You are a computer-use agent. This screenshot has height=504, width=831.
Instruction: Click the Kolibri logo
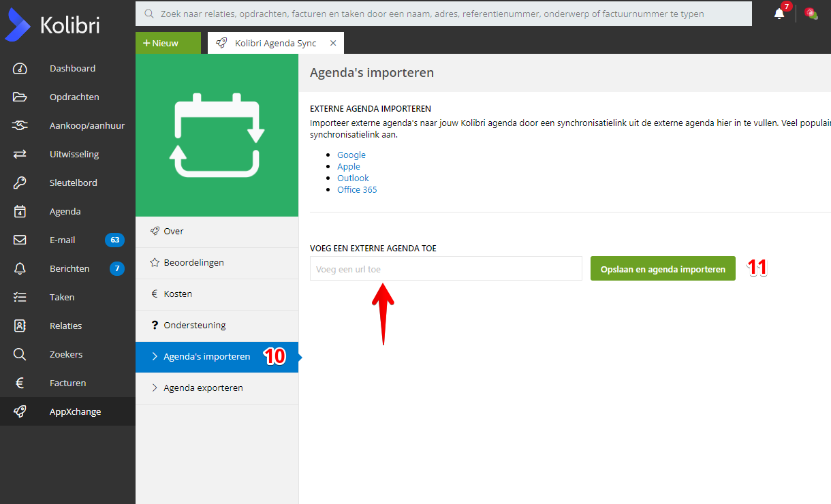tap(52, 26)
